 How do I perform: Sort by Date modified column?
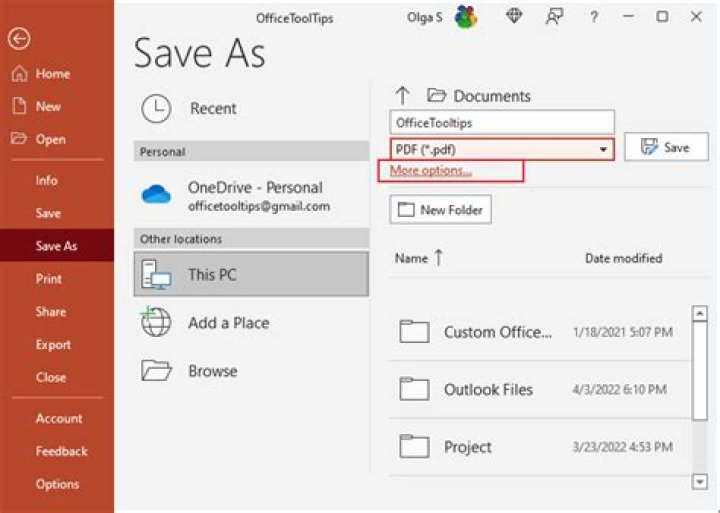(x=623, y=258)
